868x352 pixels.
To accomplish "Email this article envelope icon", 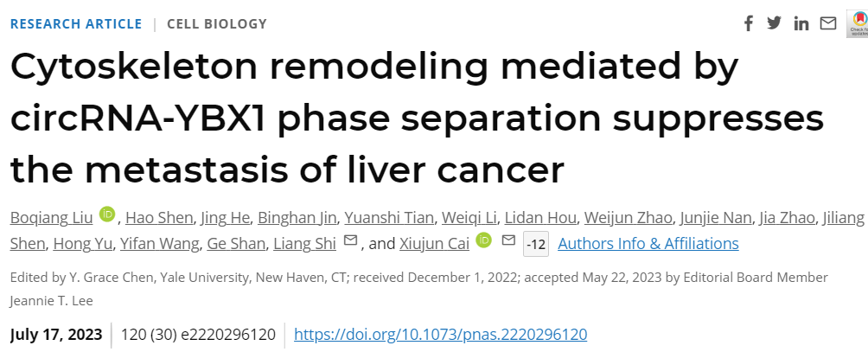I will [828, 24].
